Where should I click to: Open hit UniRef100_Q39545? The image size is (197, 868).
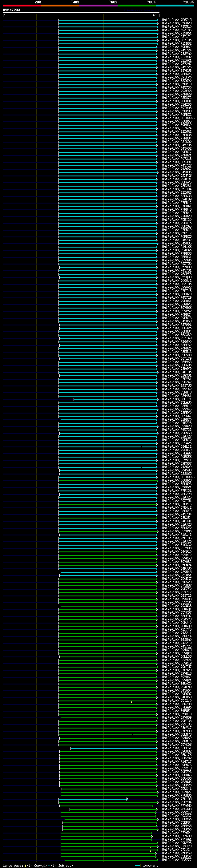click(176, 572)
